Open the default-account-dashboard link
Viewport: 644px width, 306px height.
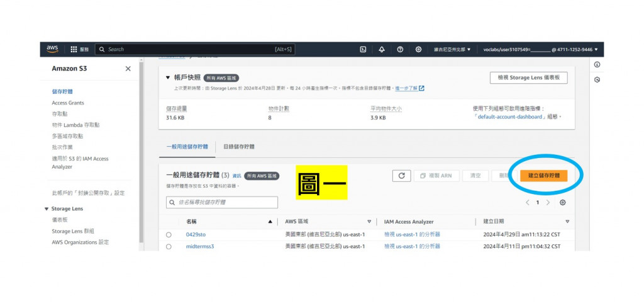(x=509, y=117)
